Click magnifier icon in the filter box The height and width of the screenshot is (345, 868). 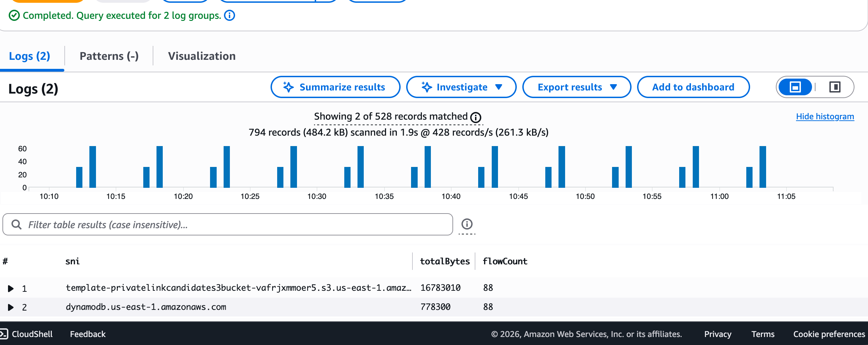tap(16, 225)
